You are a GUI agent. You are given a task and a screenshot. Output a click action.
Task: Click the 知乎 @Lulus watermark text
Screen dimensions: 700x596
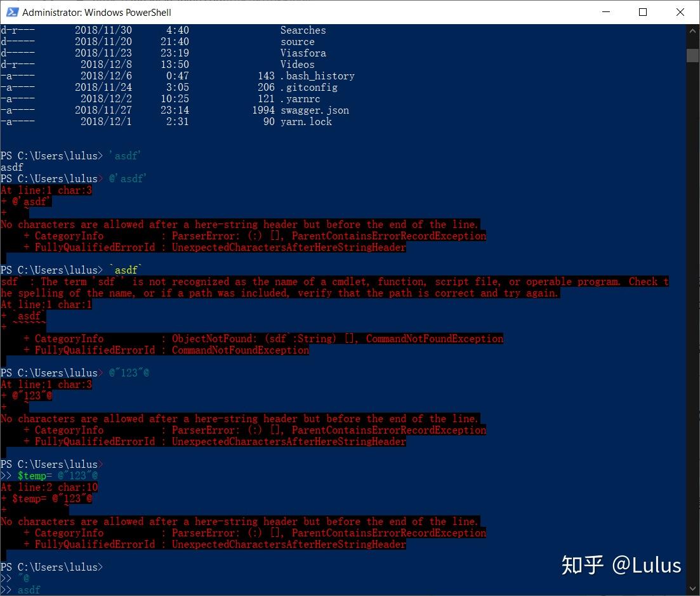point(621,565)
